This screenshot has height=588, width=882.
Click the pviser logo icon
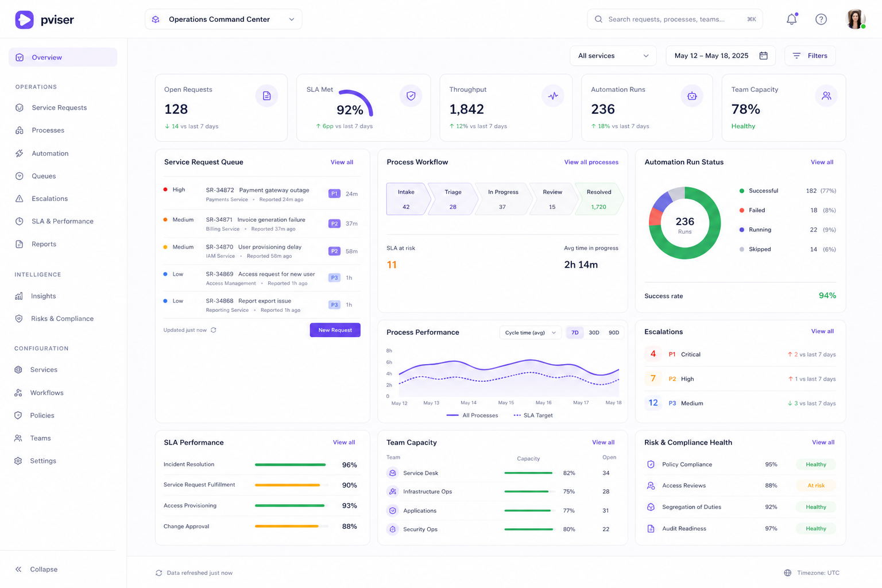click(24, 20)
